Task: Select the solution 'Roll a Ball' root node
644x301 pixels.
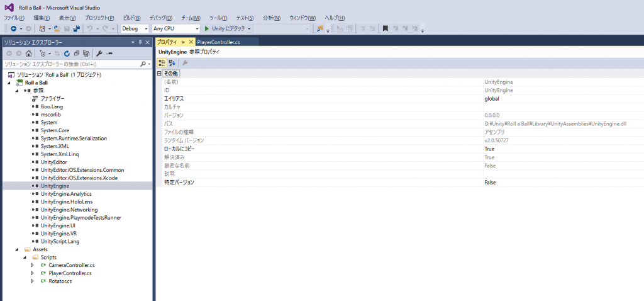Action: coord(58,75)
